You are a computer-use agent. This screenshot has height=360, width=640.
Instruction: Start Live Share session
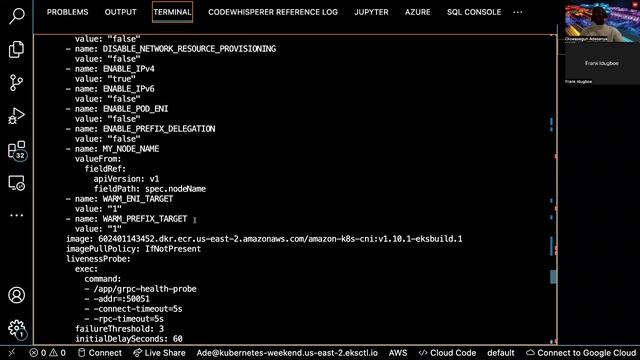point(159,353)
